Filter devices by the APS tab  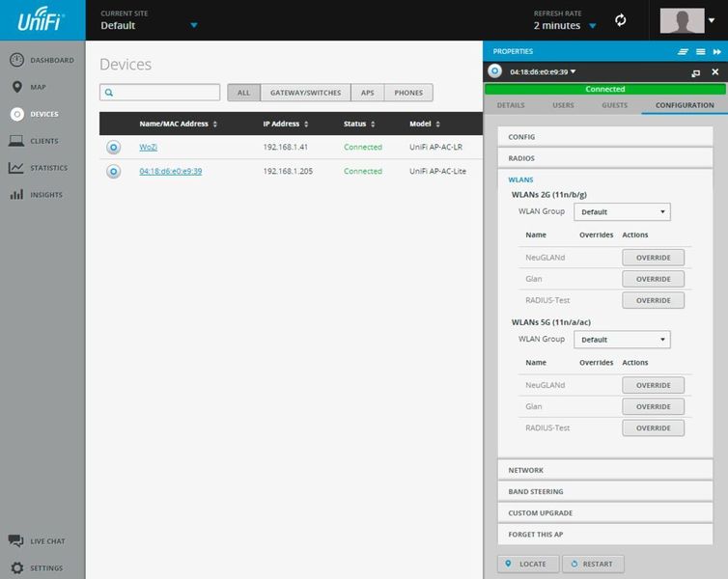[x=367, y=93]
